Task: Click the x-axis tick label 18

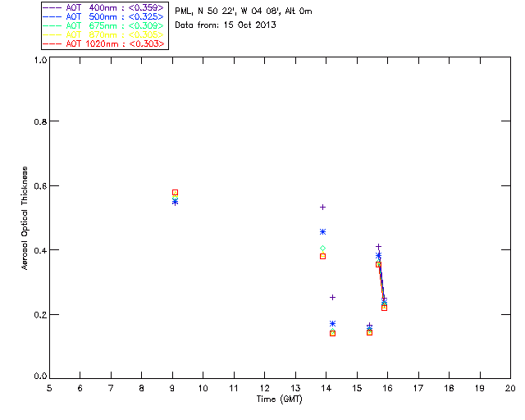Action: point(450,388)
